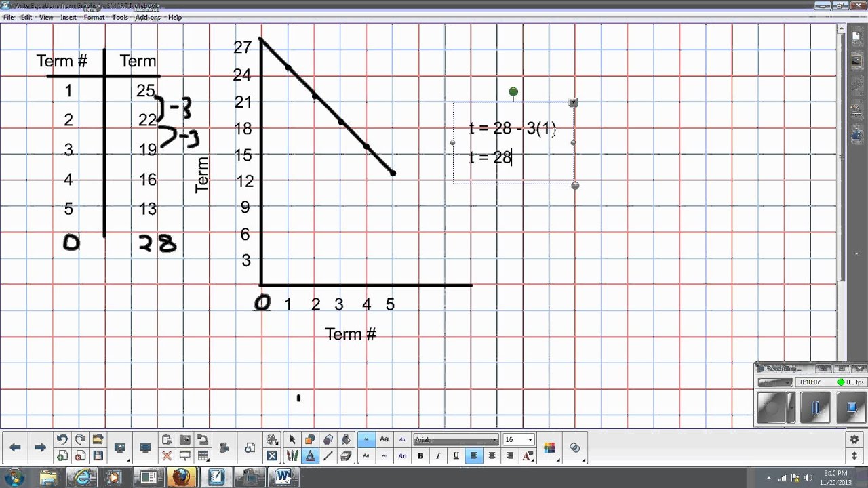Switch to full screen view icon
The image size is (868, 488).
[145, 447]
